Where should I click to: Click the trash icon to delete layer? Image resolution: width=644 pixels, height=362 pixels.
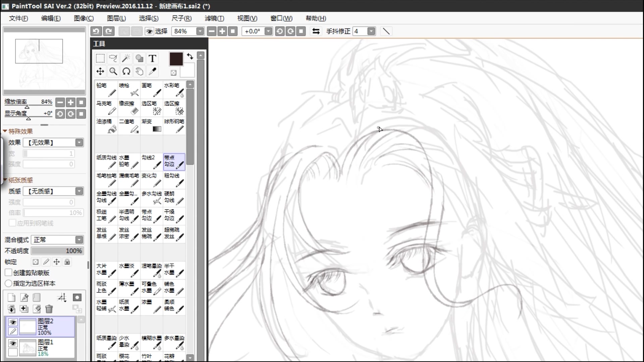pos(49,309)
